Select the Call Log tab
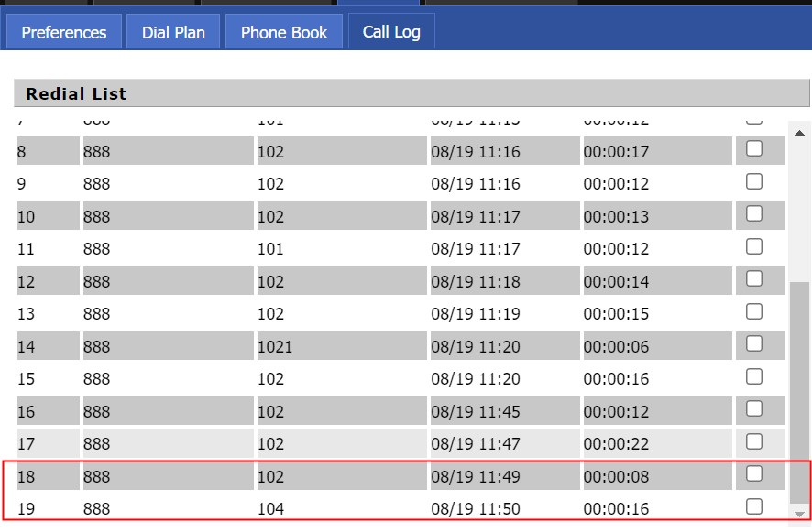 point(391,32)
